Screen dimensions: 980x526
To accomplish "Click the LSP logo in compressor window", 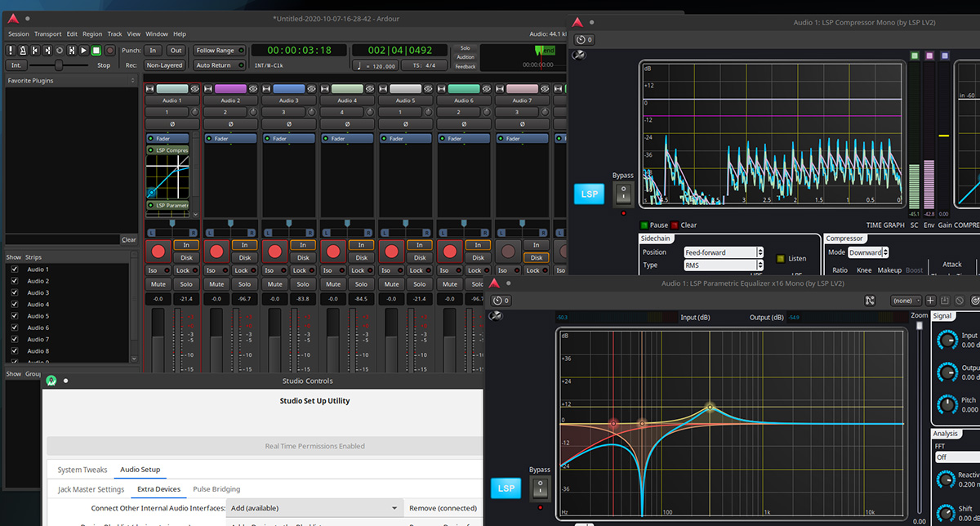I will tap(589, 194).
